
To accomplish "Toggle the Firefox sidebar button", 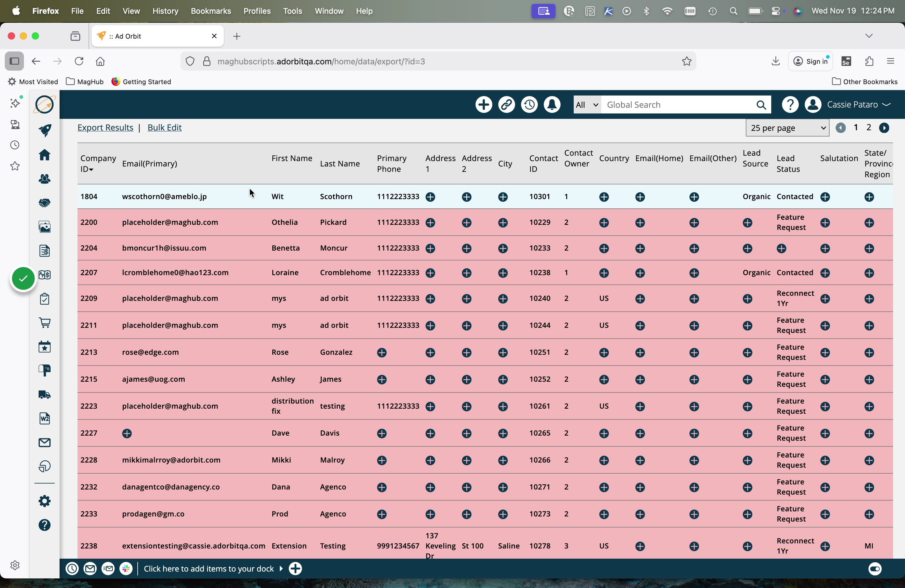I will click(14, 61).
